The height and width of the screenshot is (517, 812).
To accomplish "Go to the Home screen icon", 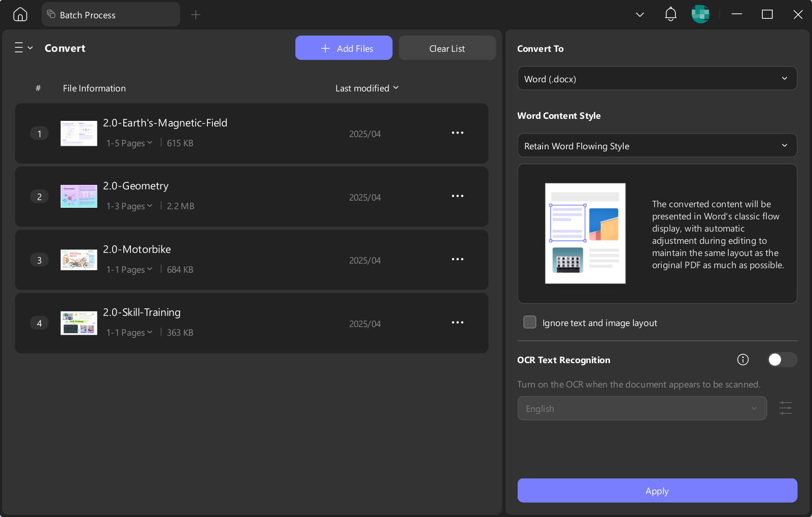I will (x=20, y=14).
